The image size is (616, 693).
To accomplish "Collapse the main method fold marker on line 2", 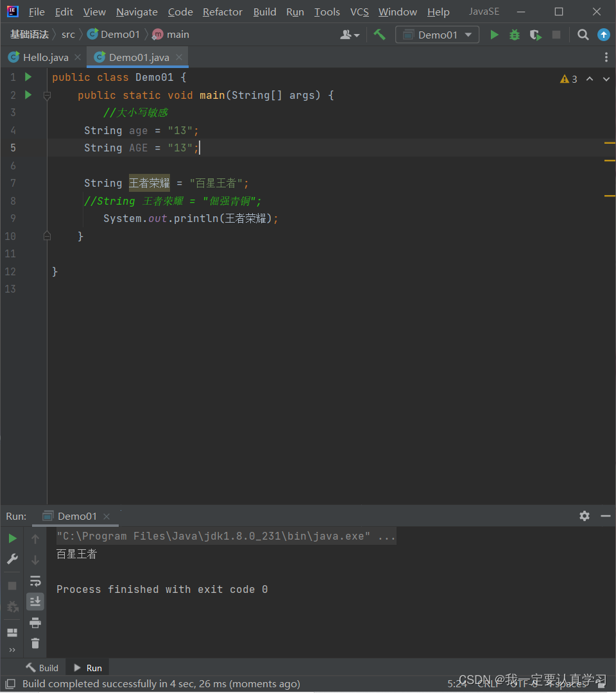I will point(47,95).
